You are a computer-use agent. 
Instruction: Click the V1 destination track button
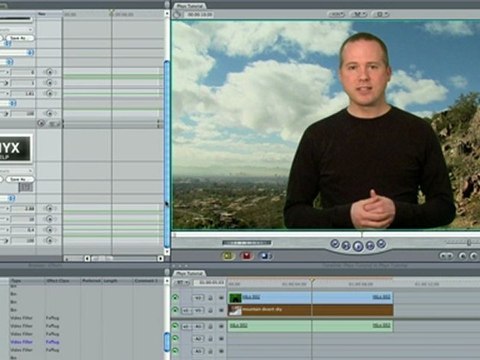click(x=198, y=310)
